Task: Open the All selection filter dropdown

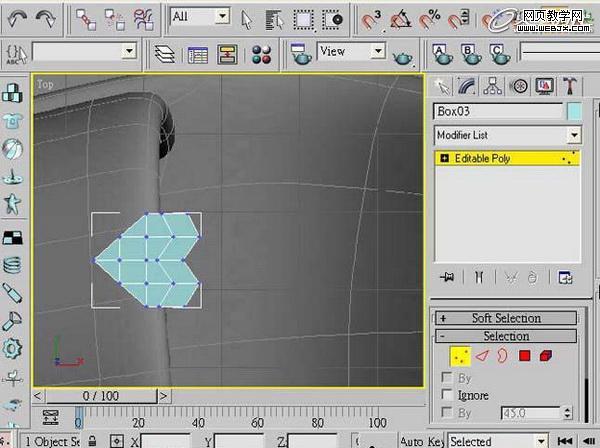Action: 200,16
